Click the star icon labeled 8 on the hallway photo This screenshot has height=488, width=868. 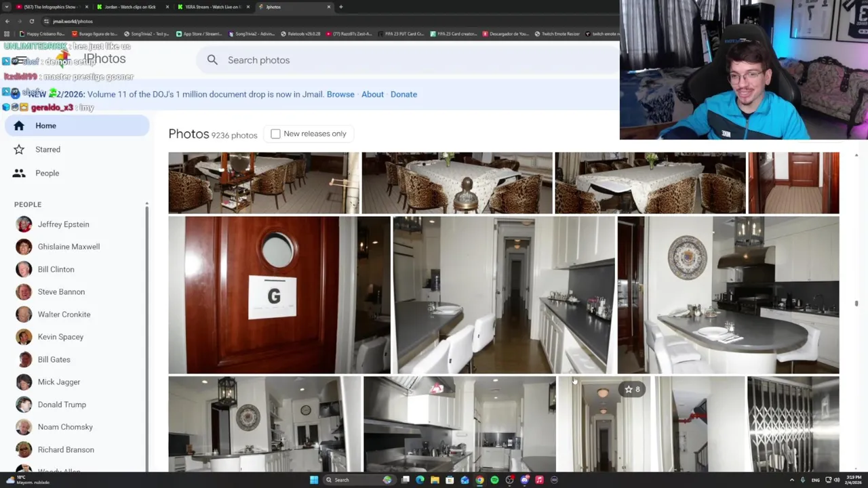click(632, 389)
